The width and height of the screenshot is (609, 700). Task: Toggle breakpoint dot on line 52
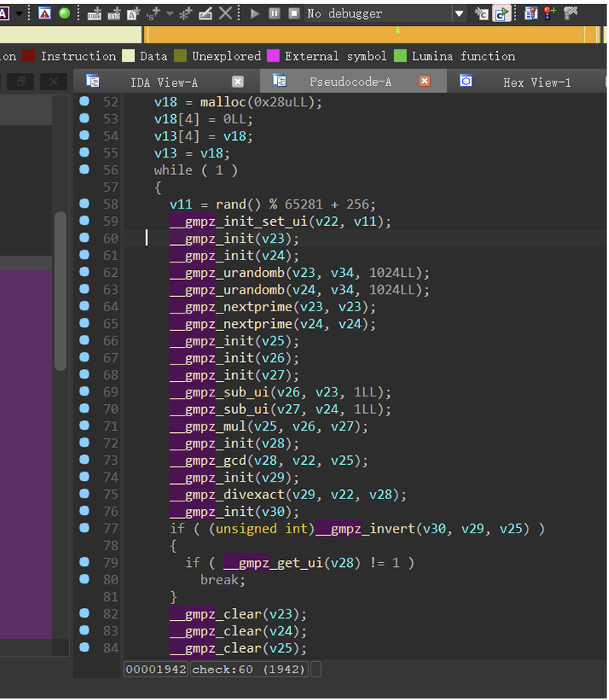(84, 101)
